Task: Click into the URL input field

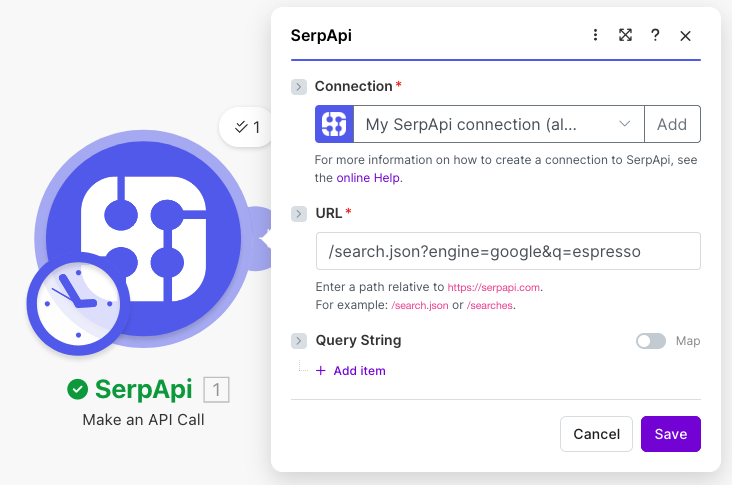Action: (x=508, y=251)
